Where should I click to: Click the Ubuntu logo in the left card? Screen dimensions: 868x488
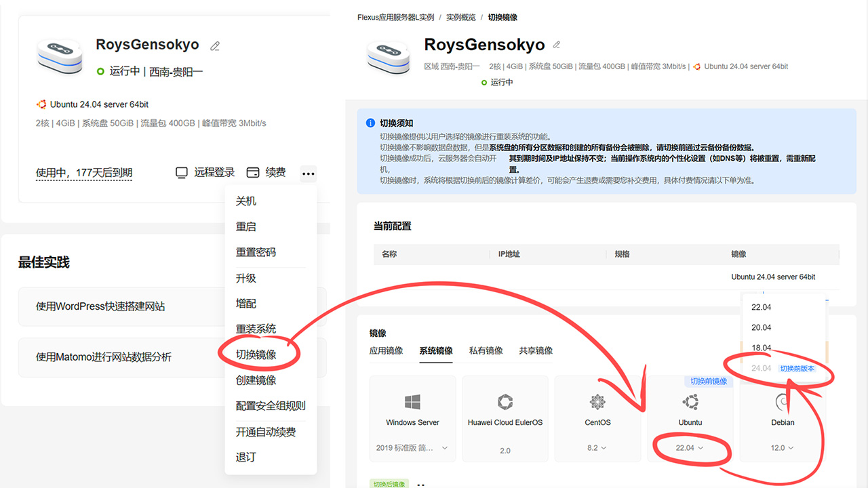tap(41, 104)
